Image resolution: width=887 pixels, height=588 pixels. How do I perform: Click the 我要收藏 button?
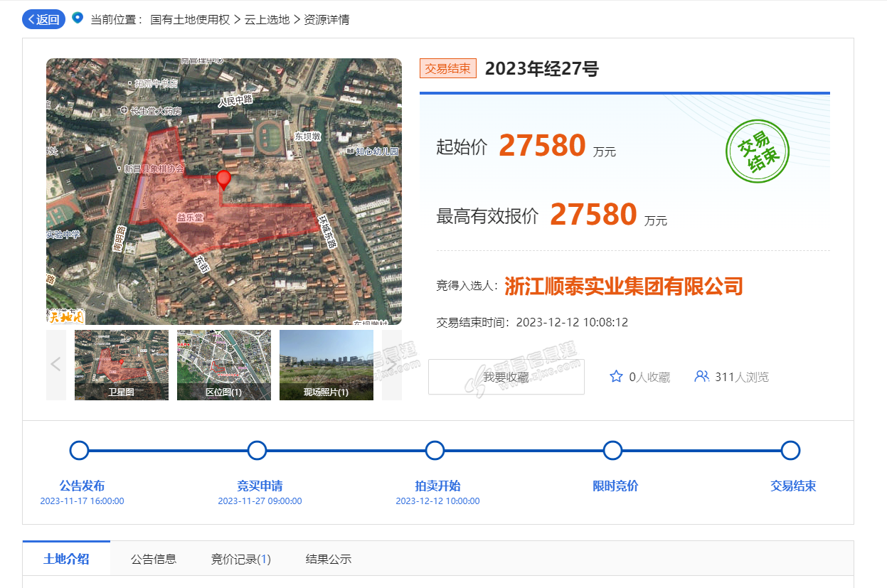pyautogui.click(x=506, y=377)
